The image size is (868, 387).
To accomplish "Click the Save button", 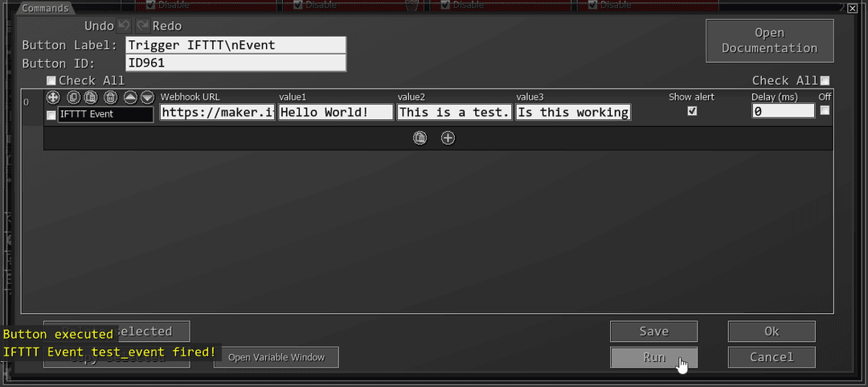I will point(653,331).
